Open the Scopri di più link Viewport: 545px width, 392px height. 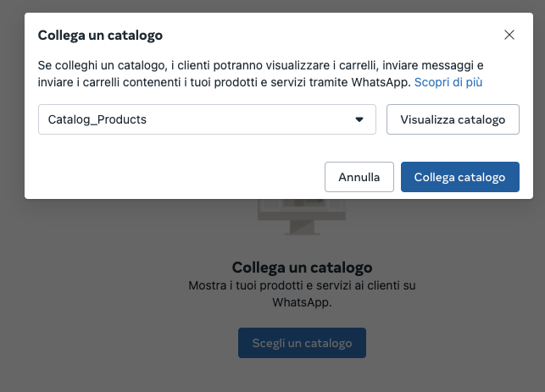pos(448,82)
